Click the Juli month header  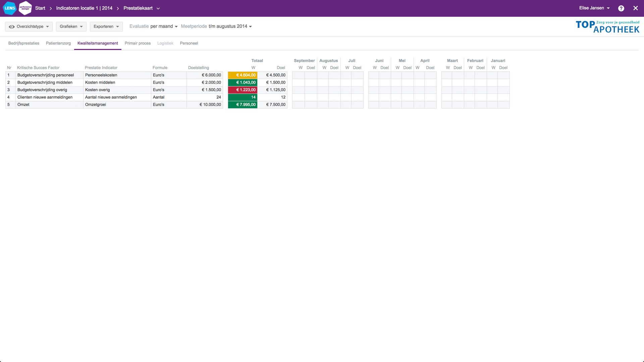coord(352,61)
